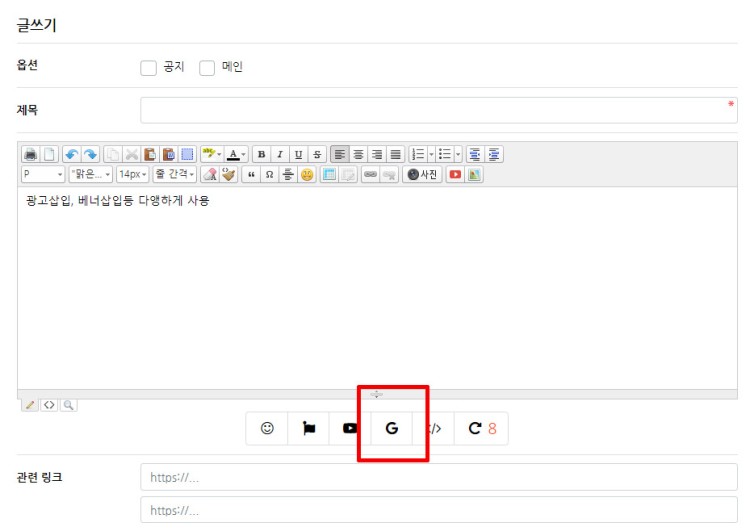The image size is (750, 531).
Task: Click the YouTube icon below the editor
Action: 350,428
